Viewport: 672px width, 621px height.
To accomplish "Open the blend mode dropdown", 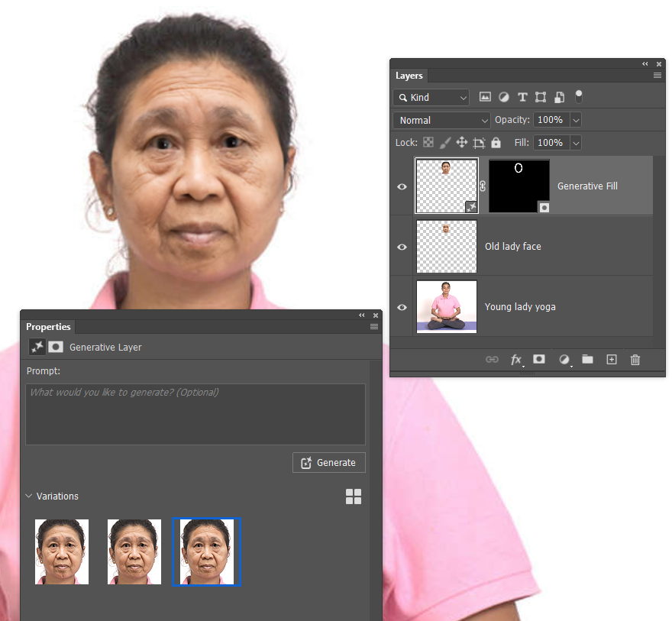I will (x=441, y=120).
